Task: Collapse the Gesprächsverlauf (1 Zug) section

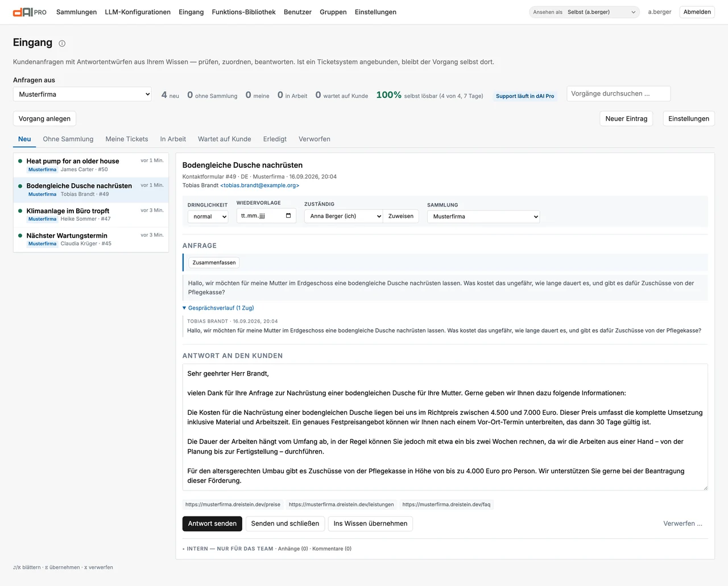Action: [x=218, y=308]
